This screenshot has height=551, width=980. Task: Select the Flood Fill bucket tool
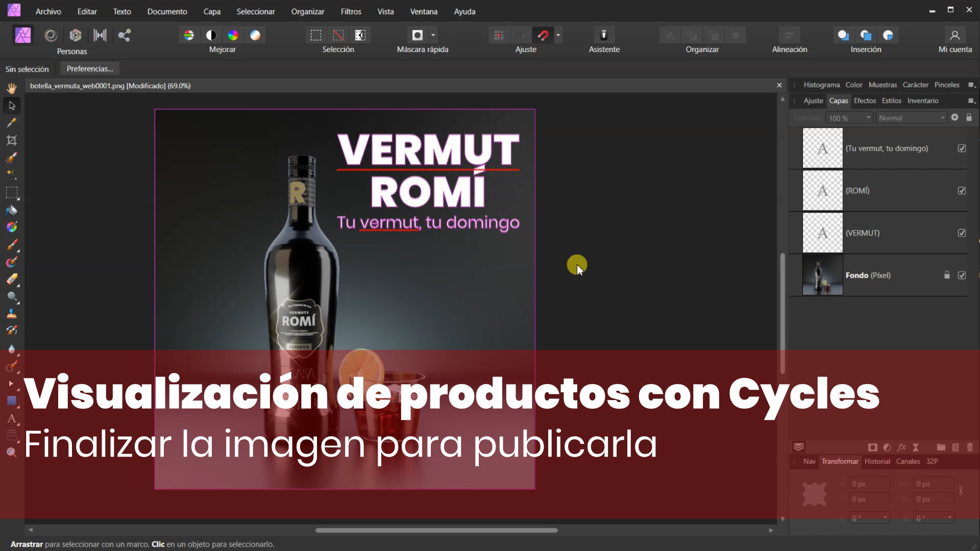12,210
